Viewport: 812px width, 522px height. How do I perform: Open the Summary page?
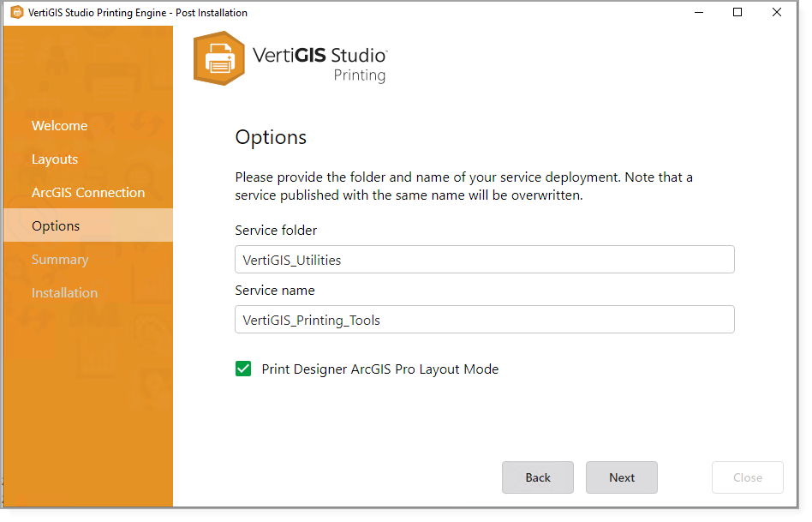60,259
